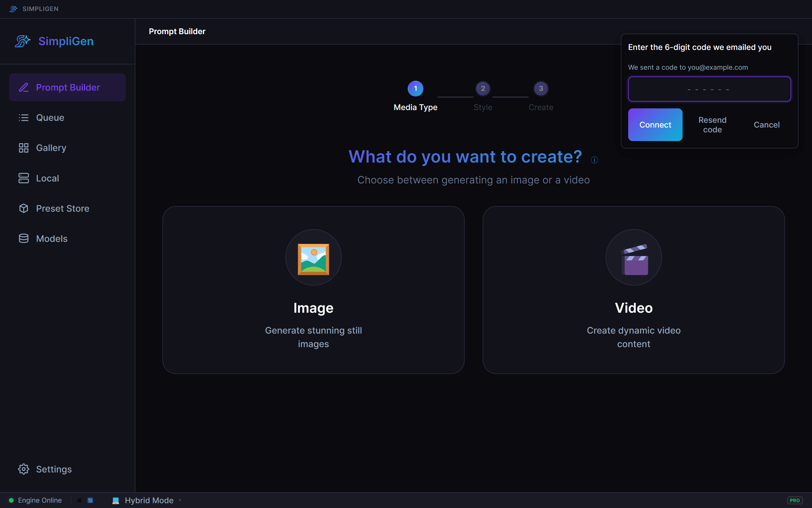The height and width of the screenshot is (508, 812).
Task: Click the 'Enter the 6-digit code' dialog title
Action: (x=700, y=47)
